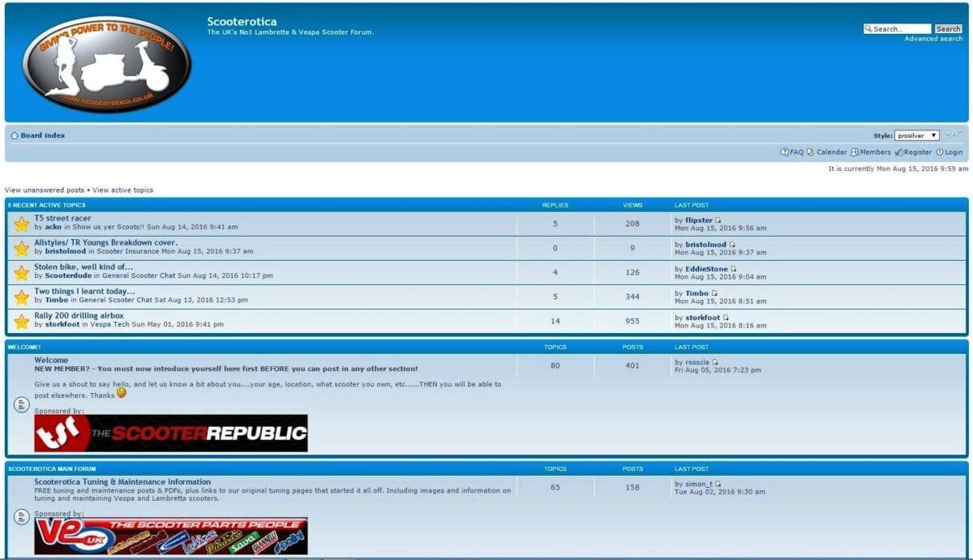Open the Register menu link
This screenshot has width=973, height=560.
tap(918, 152)
